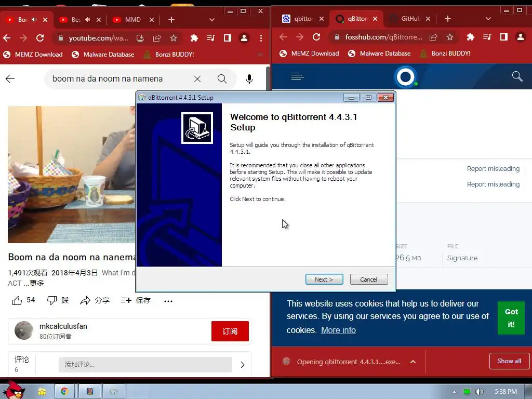Click the first Report misleading link
The width and height of the screenshot is (532, 399).
(493, 169)
